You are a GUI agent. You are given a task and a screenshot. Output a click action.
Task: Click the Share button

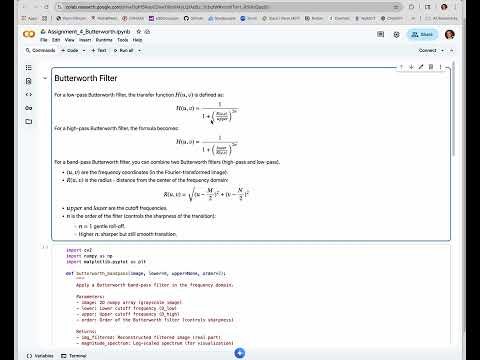(x=422, y=34)
